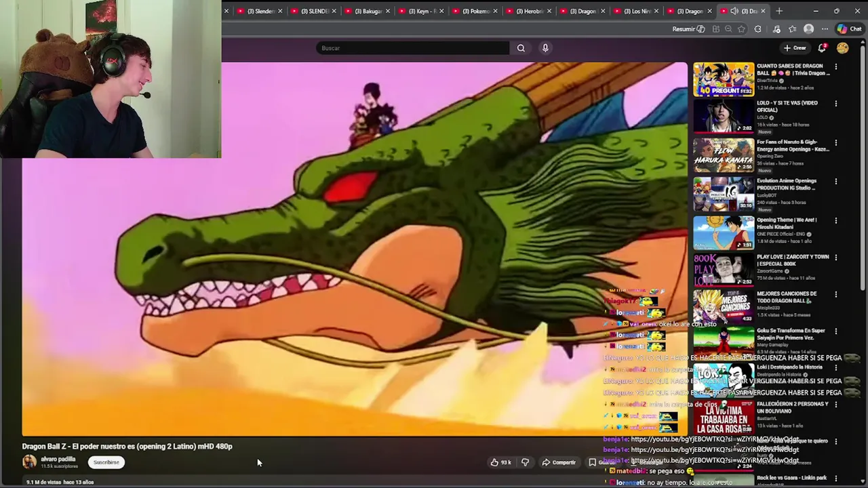This screenshot has height=488, width=868.
Task: Open options menu for PLAY LOVE video
Action: [x=835, y=258]
